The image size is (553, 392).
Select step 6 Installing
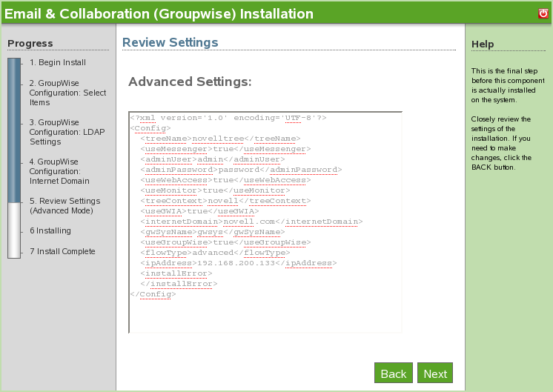pyautogui.click(x=50, y=230)
